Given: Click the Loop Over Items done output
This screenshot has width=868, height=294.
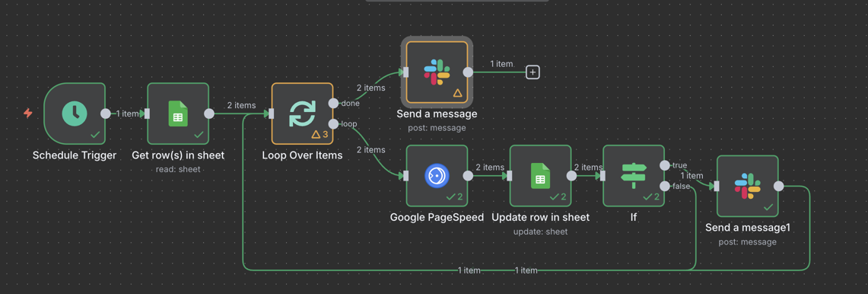Looking at the screenshot, I should (333, 103).
